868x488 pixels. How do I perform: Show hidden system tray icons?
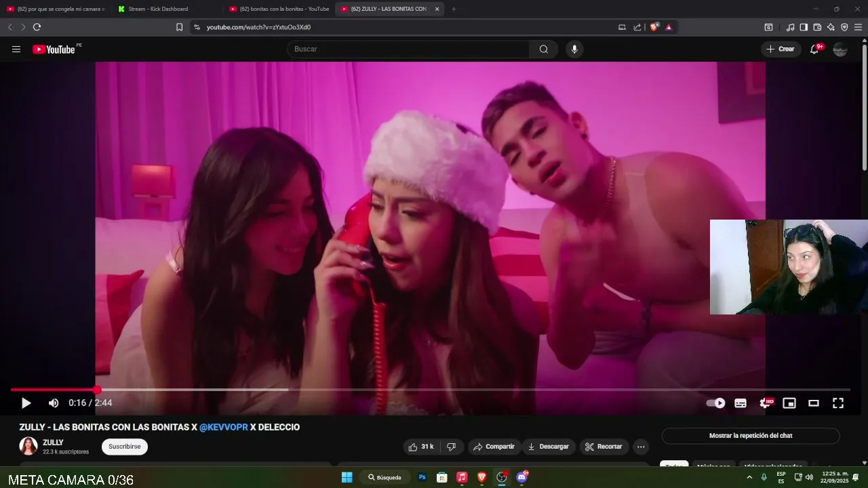coord(749,477)
